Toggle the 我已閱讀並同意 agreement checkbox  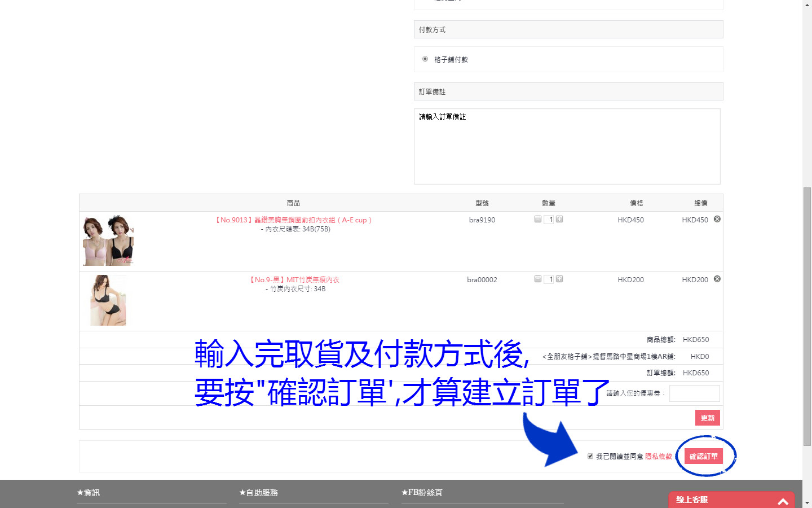(x=590, y=456)
